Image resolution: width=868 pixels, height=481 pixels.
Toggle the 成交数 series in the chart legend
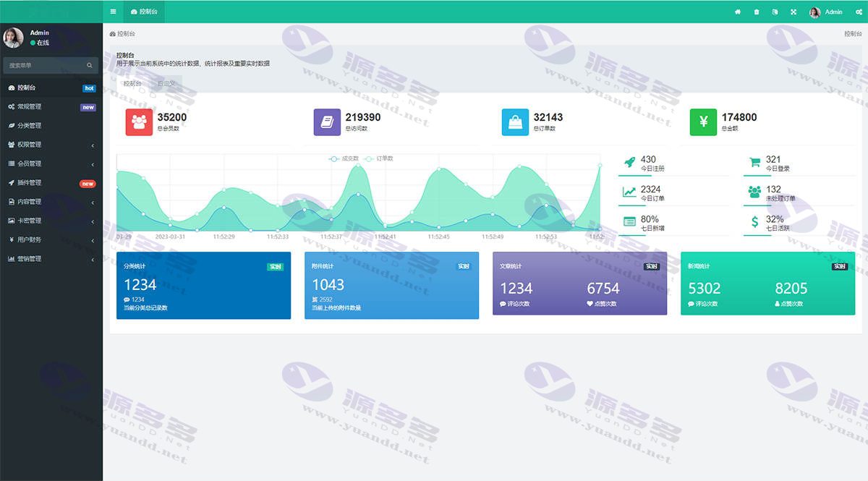344,158
